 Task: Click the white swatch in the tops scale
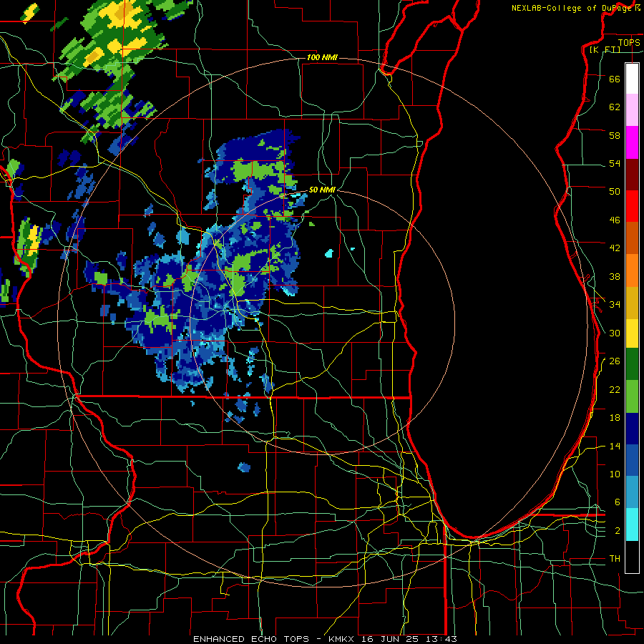click(x=632, y=79)
